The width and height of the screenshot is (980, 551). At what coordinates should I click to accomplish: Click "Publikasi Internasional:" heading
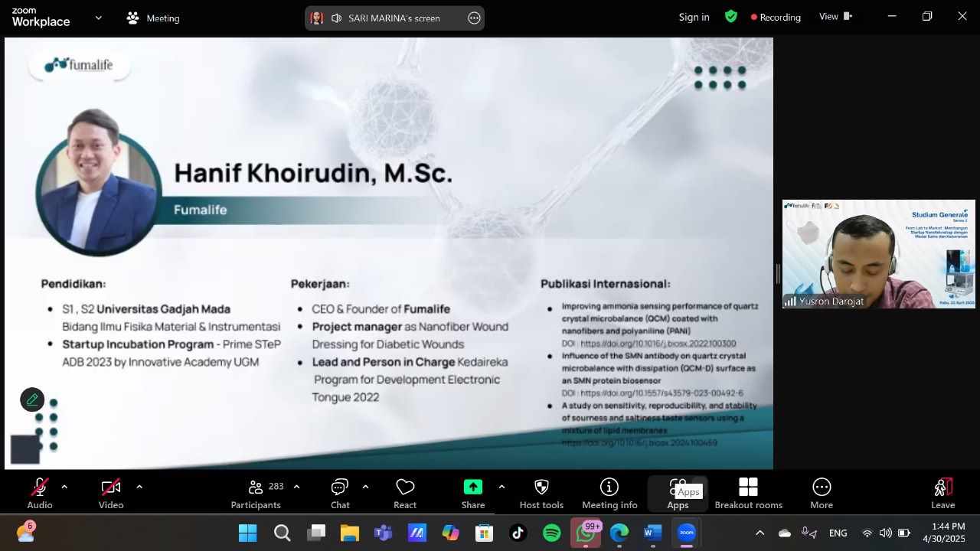[x=606, y=284]
